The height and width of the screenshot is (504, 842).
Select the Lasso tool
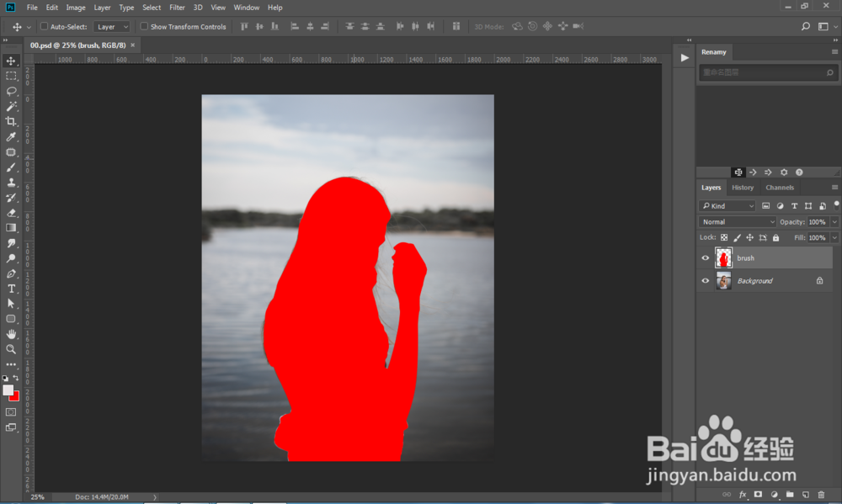11,91
